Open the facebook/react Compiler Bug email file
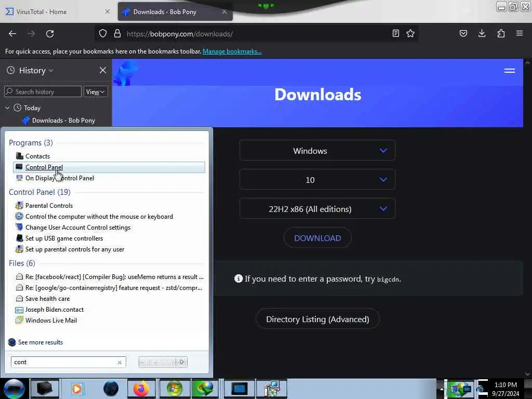Viewport: 532px width, 399px height. tap(110, 277)
